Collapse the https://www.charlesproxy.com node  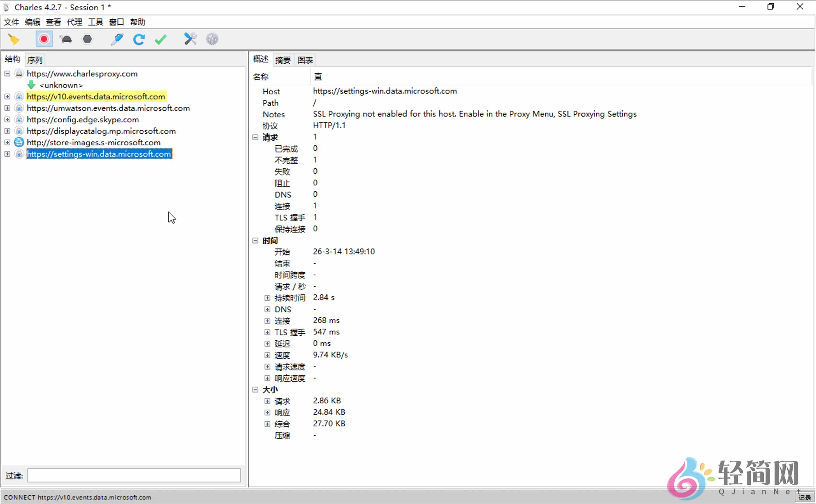(x=7, y=74)
